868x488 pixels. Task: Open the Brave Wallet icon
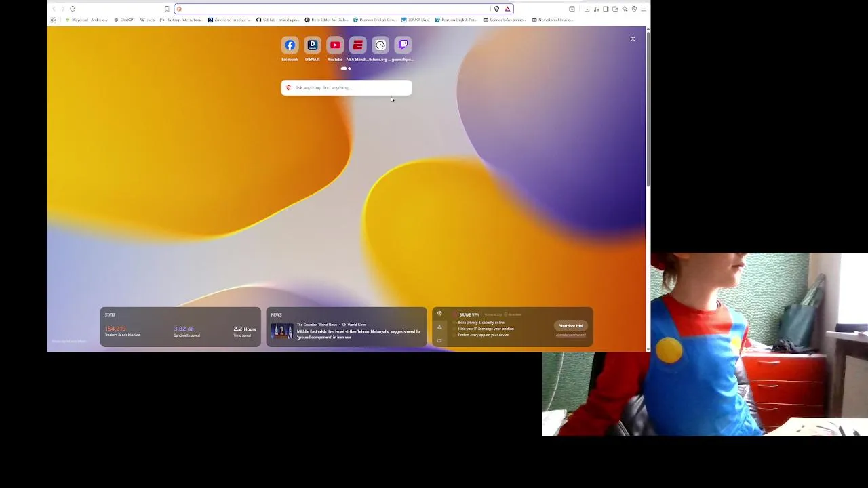[615, 9]
